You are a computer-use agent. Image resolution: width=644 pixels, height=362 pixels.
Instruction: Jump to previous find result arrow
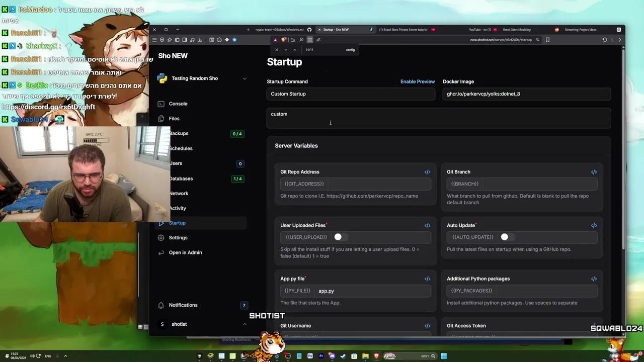coord(295,50)
